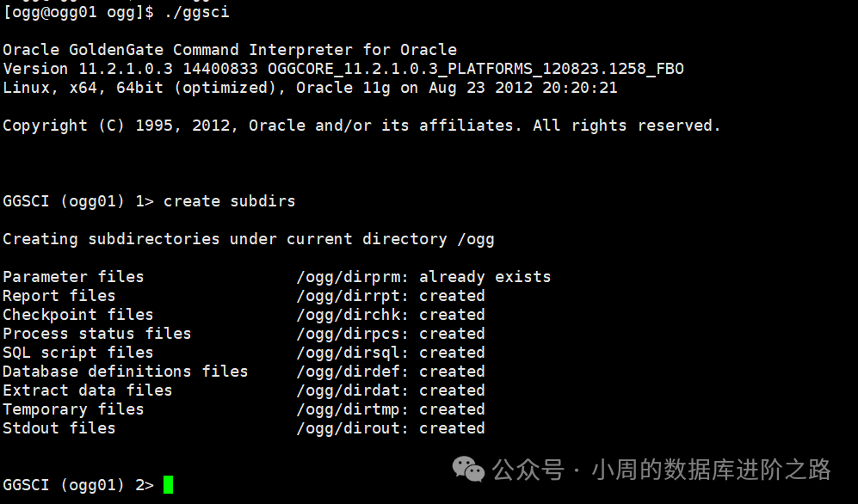Click the Copyright line text
858x504 pixels.
tap(361, 126)
